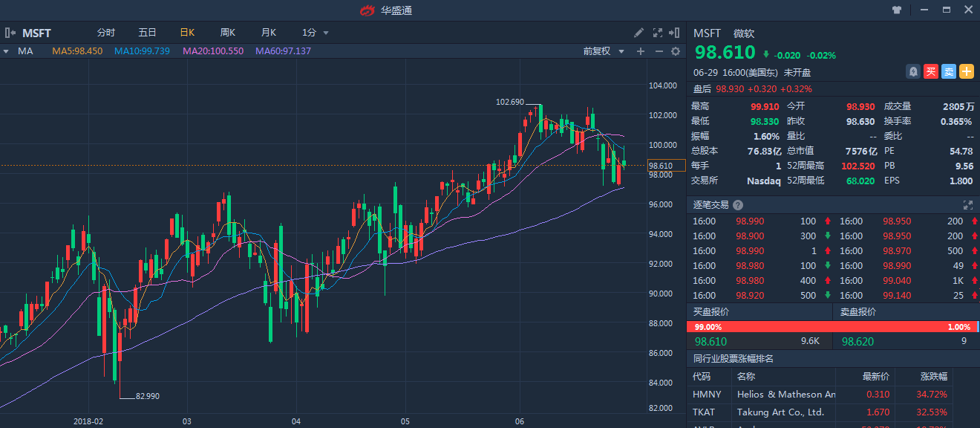This screenshot has width=980, height=428.
Task: Set a price alert with bell icon
Action: click(x=913, y=71)
